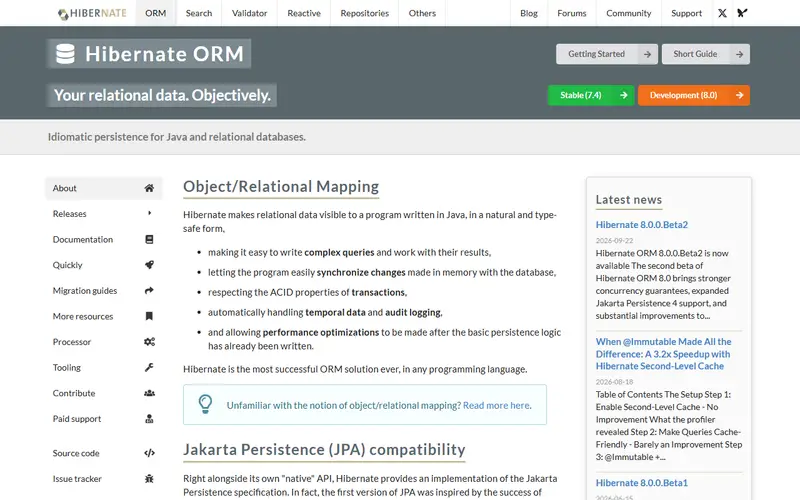Click the Hibernate logo in navbar

coord(92,13)
